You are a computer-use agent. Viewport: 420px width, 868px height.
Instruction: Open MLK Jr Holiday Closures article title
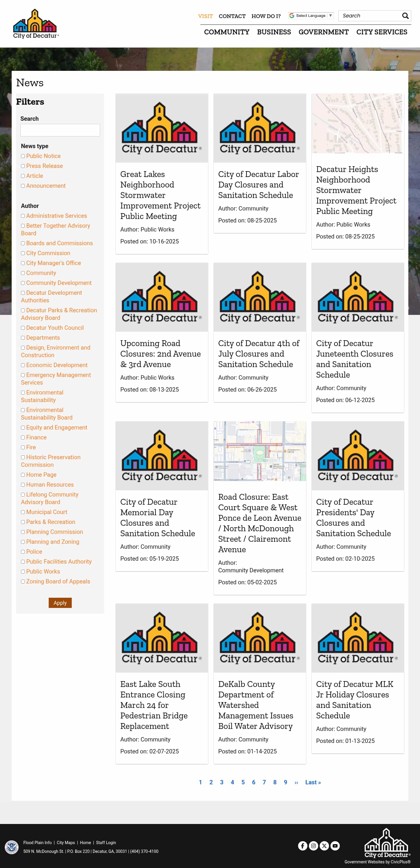point(355,700)
